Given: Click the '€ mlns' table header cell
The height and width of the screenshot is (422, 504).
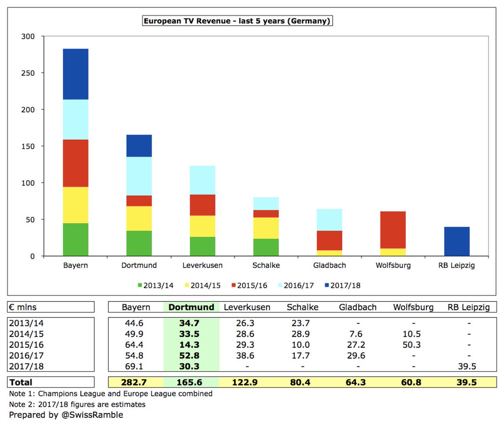Looking at the screenshot, I should pos(51,307).
